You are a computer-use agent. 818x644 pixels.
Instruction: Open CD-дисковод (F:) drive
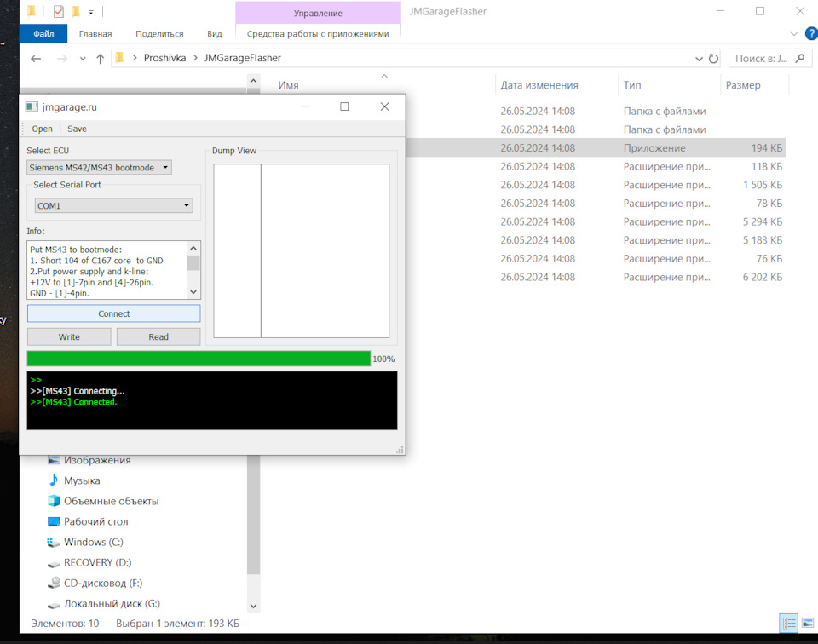tap(103, 583)
